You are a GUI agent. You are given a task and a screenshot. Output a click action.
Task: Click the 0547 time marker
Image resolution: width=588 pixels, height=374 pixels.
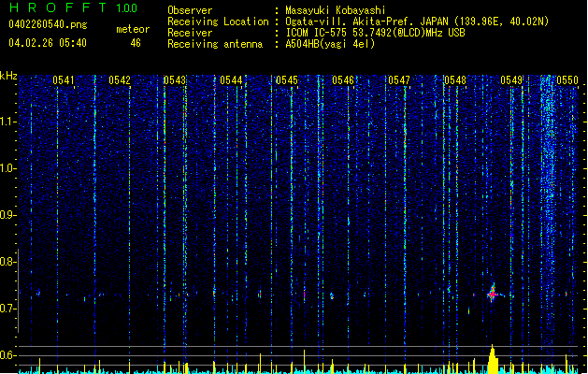click(x=399, y=80)
